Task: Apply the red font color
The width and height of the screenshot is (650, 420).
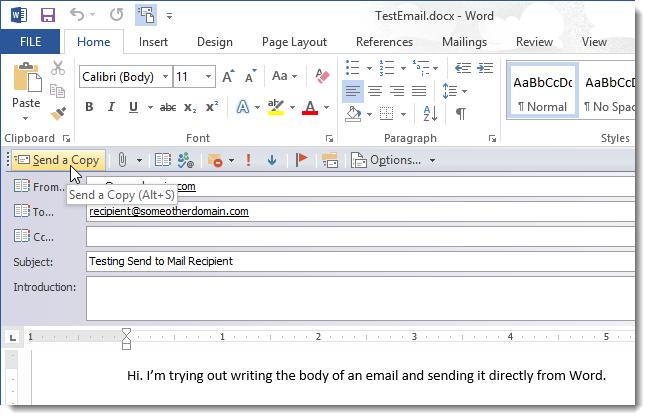Action: (x=310, y=107)
